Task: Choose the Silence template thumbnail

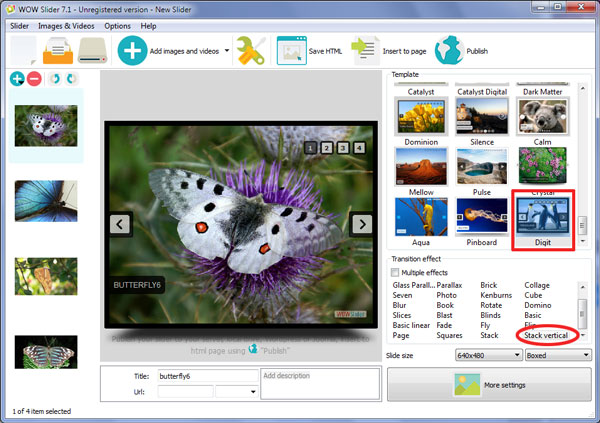Action: [482, 116]
